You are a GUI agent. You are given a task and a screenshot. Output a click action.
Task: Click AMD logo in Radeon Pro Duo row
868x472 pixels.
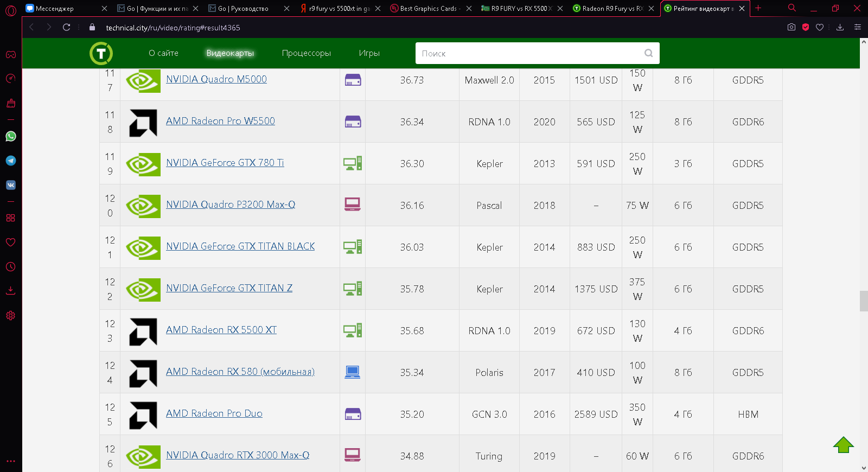coord(143,415)
